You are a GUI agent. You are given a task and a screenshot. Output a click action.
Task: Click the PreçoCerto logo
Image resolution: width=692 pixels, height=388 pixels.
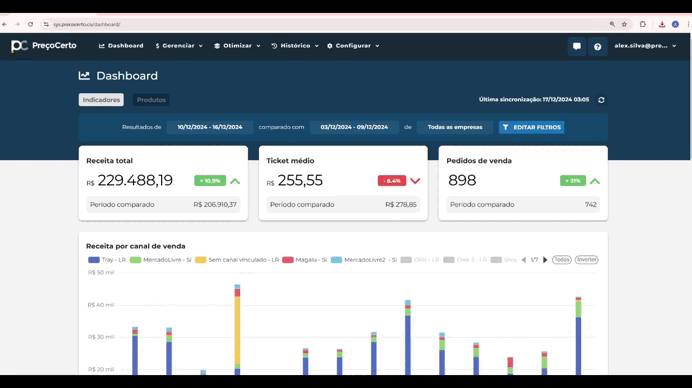click(x=44, y=46)
